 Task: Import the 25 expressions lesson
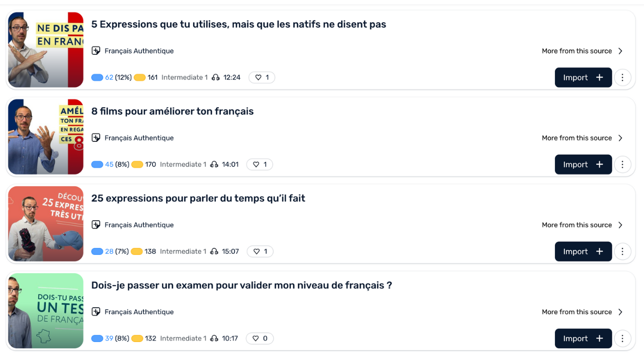tap(583, 251)
